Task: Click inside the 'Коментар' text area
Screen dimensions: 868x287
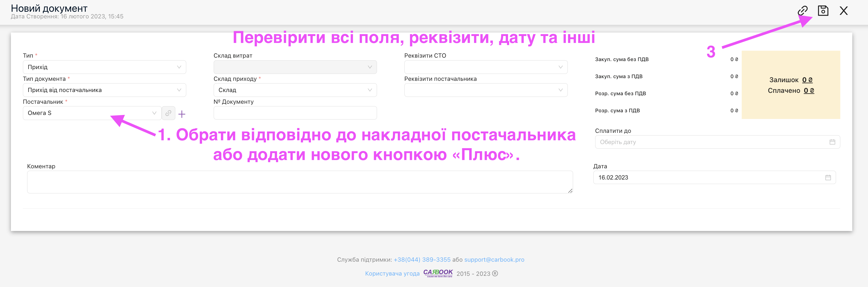Action: pos(299,182)
